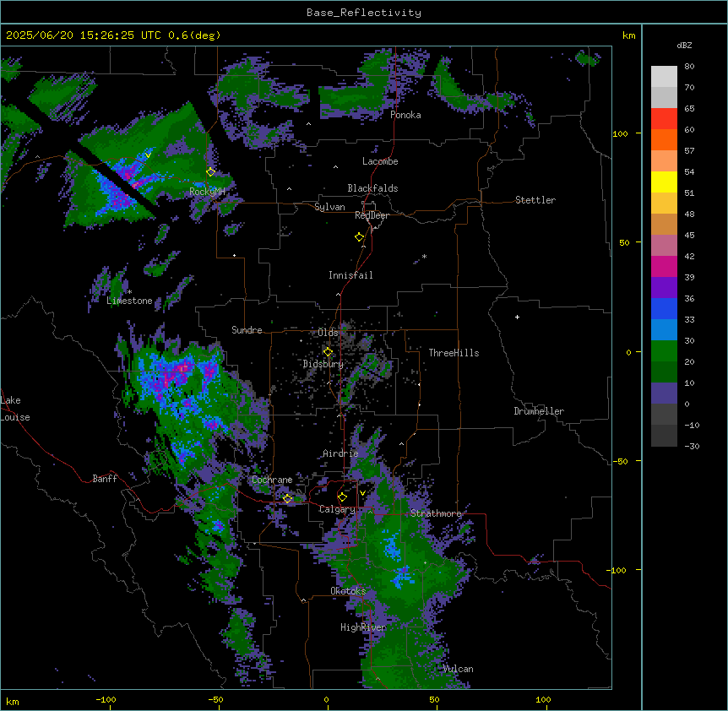
Task: Click the Olds town label
Action: pyautogui.click(x=328, y=333)
